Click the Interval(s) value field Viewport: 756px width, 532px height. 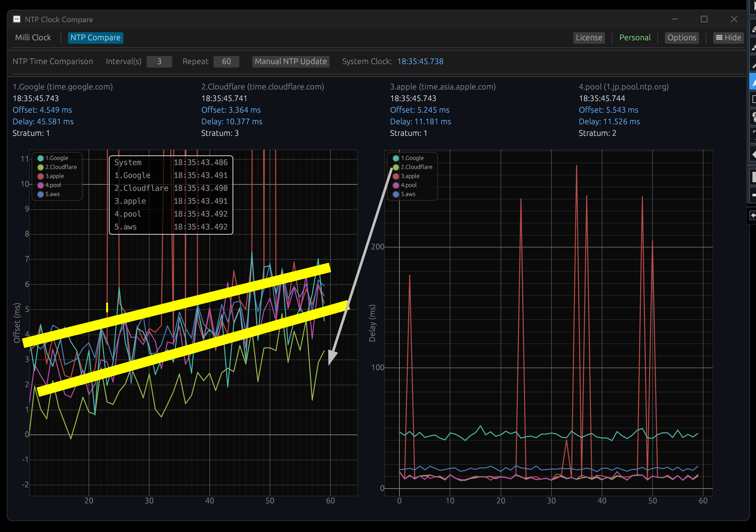[159, 61]
